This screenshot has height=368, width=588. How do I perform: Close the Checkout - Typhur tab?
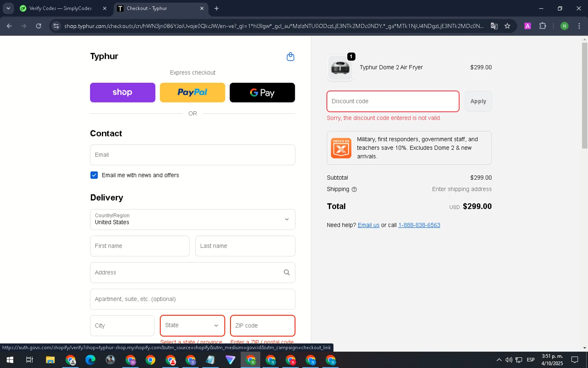tap(202, 8)
